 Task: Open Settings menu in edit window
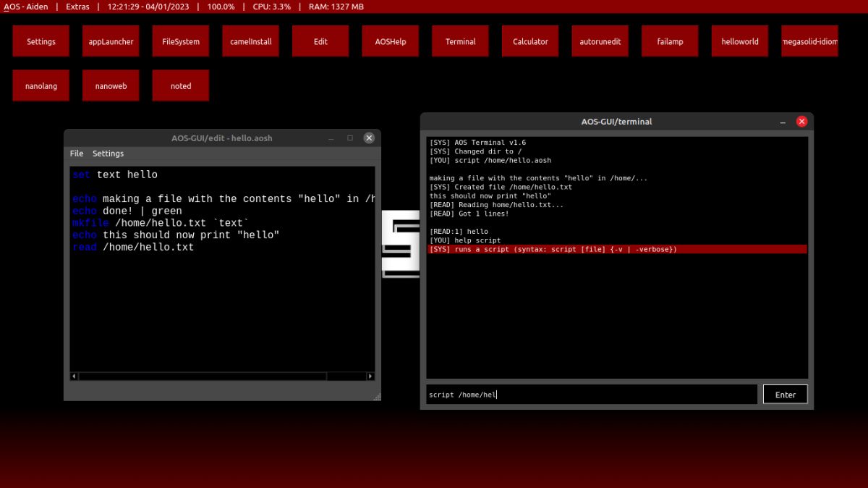coord(108,153)
